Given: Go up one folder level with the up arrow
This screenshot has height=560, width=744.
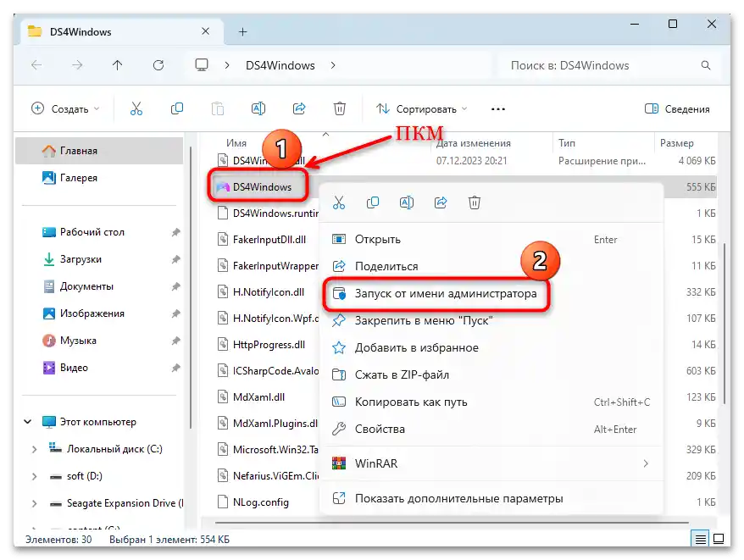Looking at the screenshot, I should click(117, 65).
